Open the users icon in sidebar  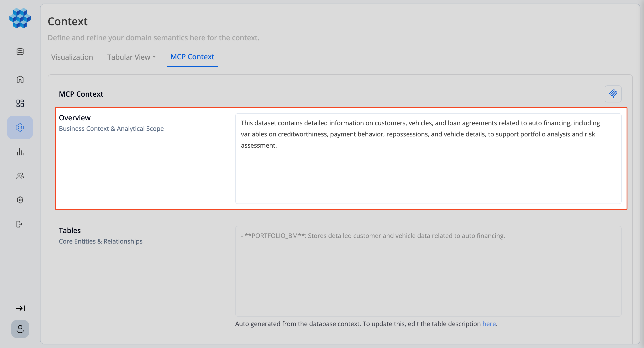[20, 176]
